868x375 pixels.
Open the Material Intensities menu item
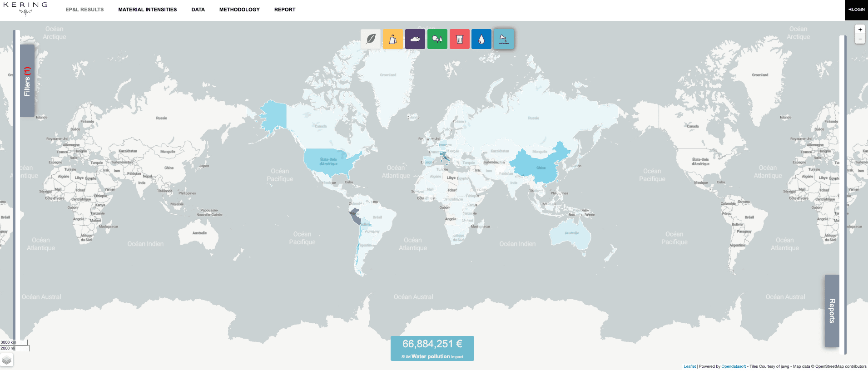coord(147,10)
